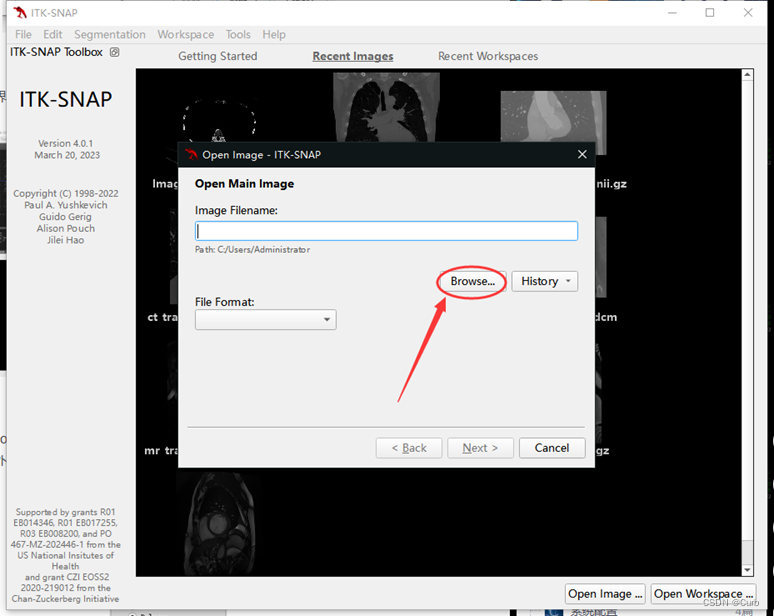Click the Open Workspace ... button
The image size is (774, 616).
[704, 594]
